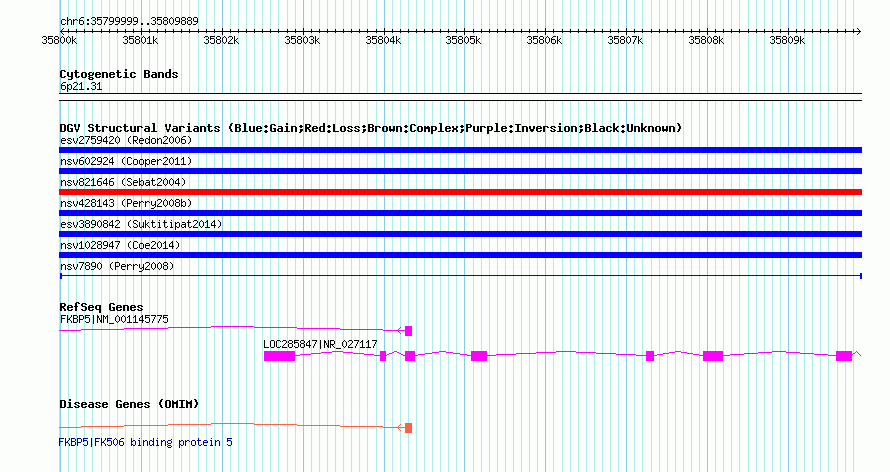Select the first large exon of LOC285847

pos(279,356)
